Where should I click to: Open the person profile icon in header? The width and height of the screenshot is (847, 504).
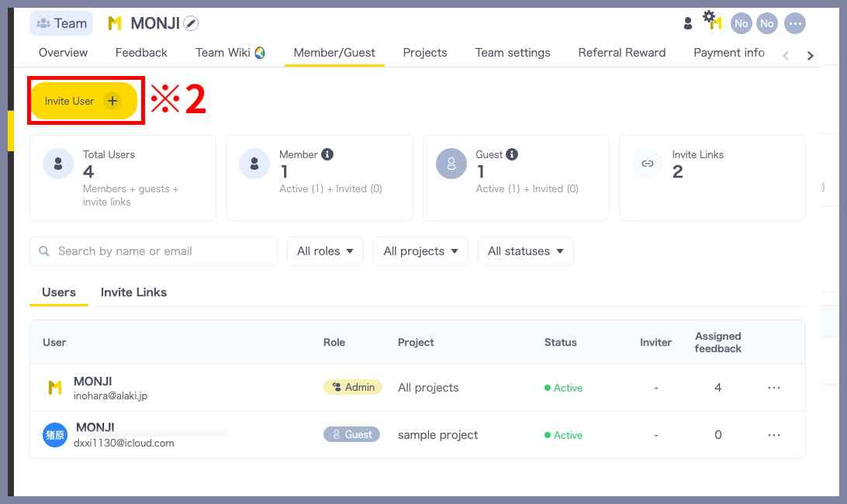click(688, 23)
